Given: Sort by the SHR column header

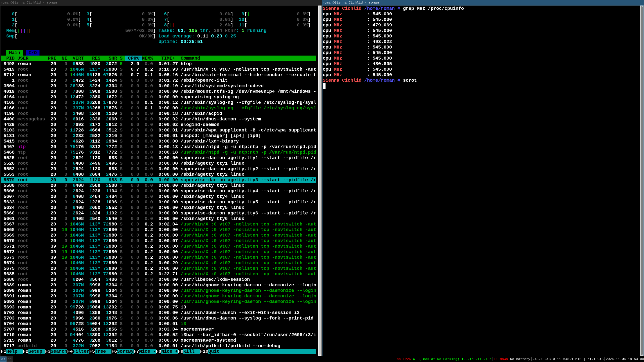Looking at the screenshot, I should 113,58.
